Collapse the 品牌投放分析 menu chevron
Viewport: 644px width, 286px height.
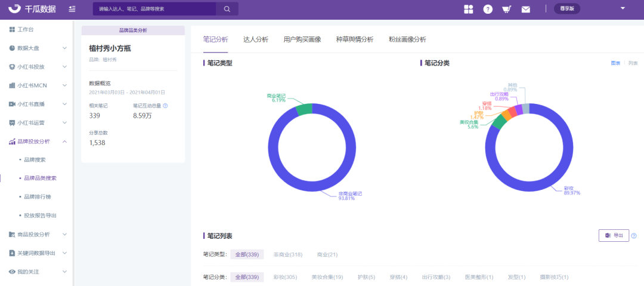tap(64, 142)
